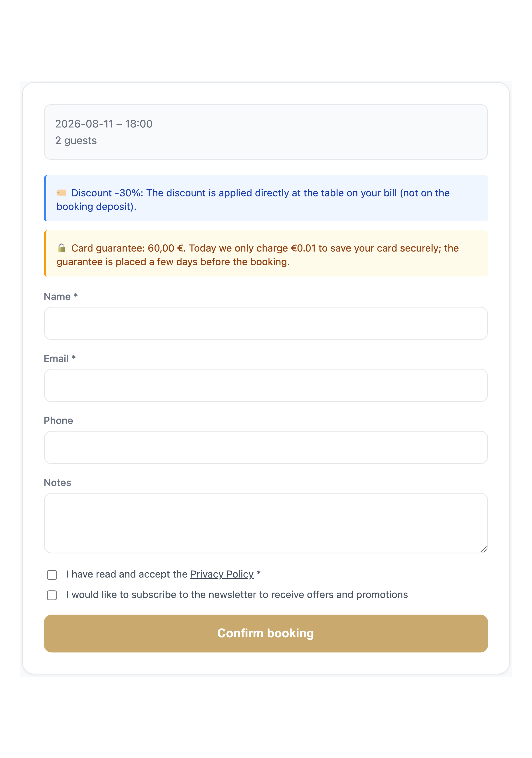Click the Notes field label

(x=58, y=483)
